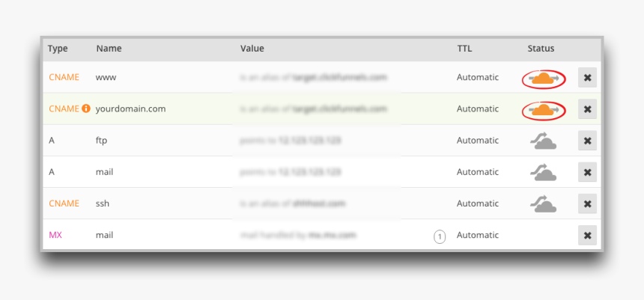The width and height of the screenshot is (644, 300).
Task: Click info icon beside yourdomain.com CNAME
Action: coord(85,108)
